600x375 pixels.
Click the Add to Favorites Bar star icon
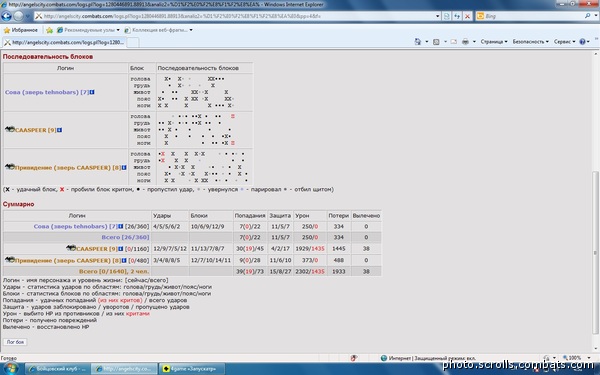click(x=49, y=30)
